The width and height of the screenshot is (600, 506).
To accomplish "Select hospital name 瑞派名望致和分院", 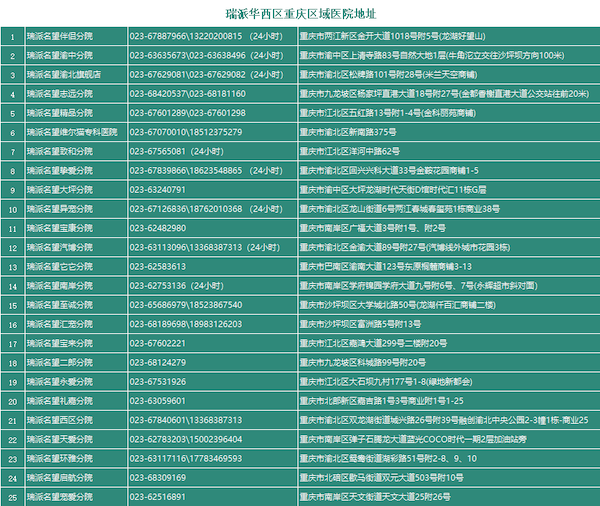I will coord(60,152).
